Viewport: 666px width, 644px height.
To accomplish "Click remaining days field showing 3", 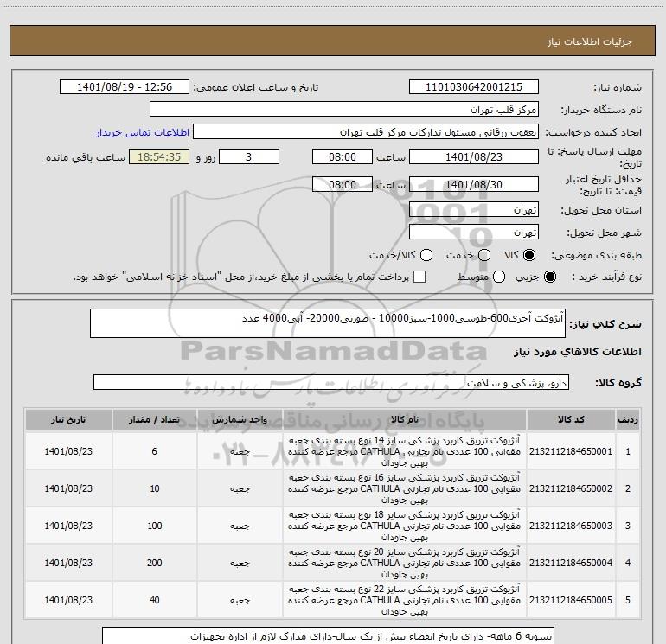I will point(249,156).
